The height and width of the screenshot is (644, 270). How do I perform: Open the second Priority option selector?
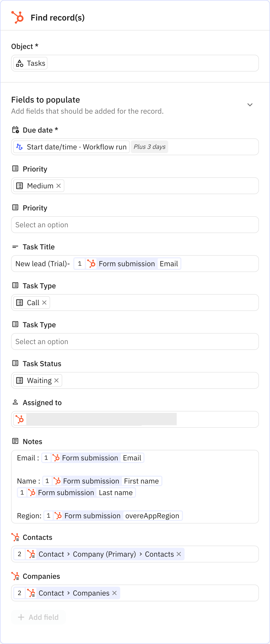point(135,225)
